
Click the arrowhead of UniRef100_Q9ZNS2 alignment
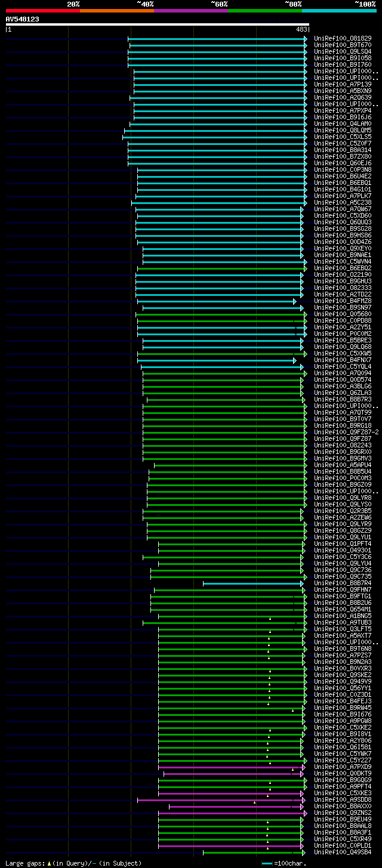coord(306,813)
